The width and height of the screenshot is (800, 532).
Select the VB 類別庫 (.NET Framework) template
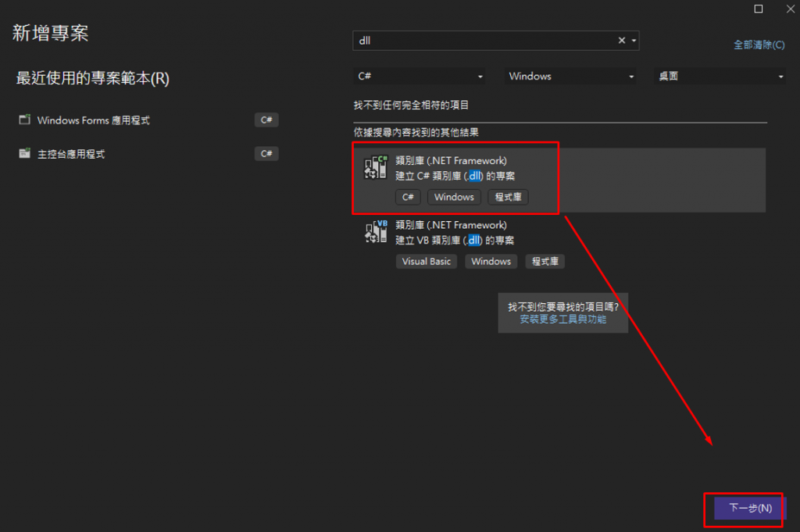pos(559,244)
